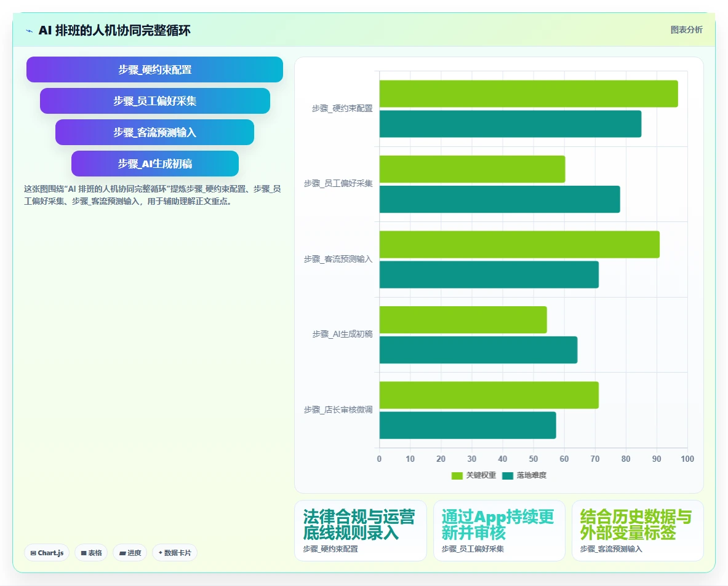The image size is (728, 586).
Task: Toggle 落地难度 legend swatch in chart
Action: click(x=508, y=475)
